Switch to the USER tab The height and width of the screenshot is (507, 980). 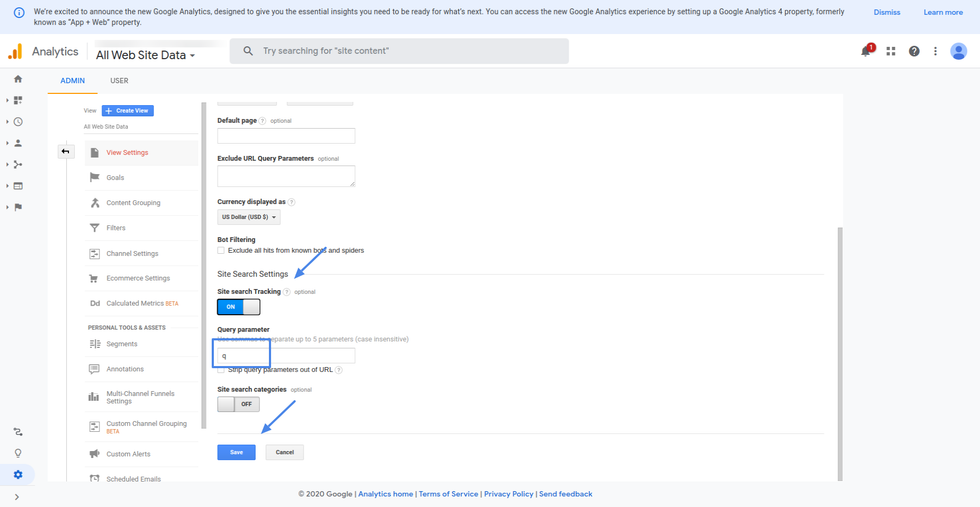coord(119,81)
